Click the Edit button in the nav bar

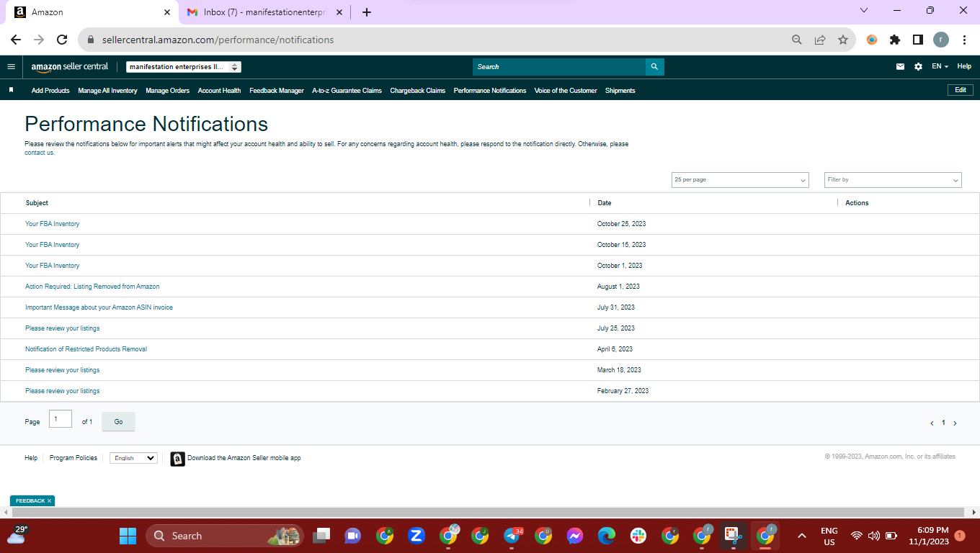pyautogui.click(x=961, y=90)
